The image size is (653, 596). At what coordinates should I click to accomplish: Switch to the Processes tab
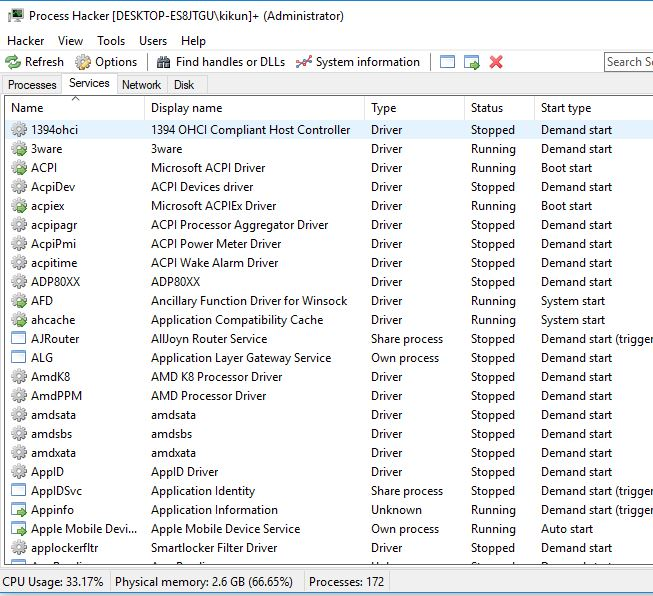pos(32,85)
